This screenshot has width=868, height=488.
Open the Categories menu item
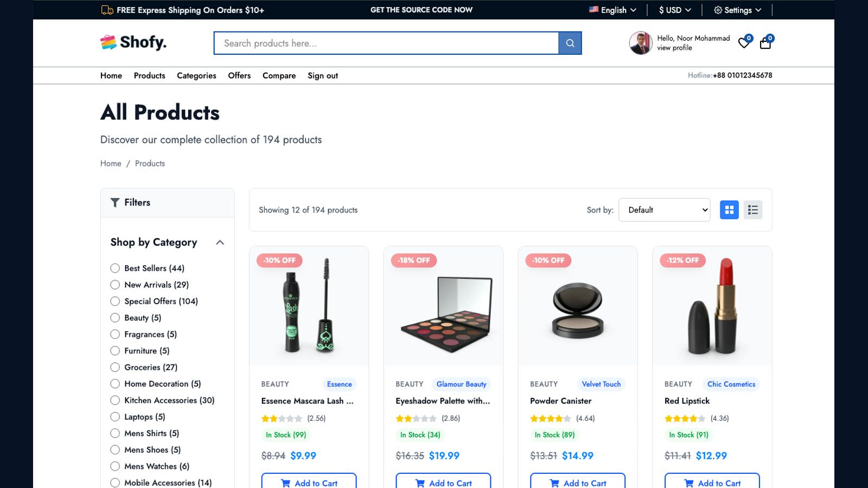[196, 75]
